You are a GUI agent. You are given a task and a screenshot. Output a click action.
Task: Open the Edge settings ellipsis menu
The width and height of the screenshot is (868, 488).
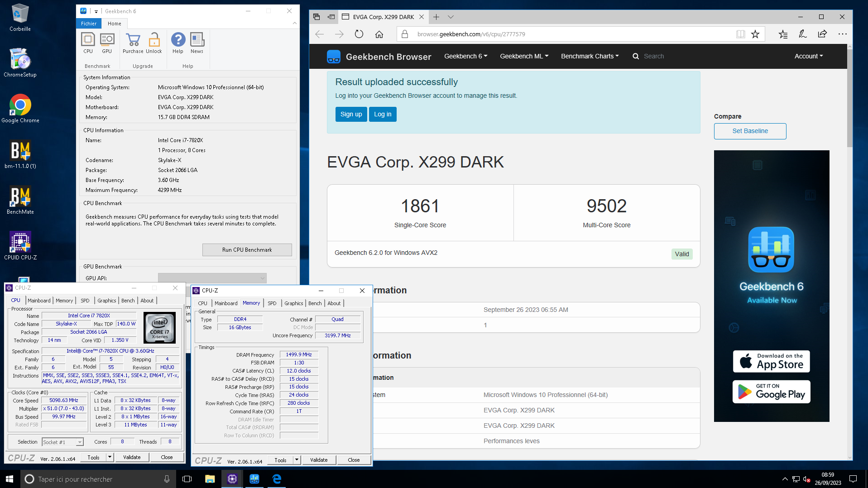coord(842,34)
